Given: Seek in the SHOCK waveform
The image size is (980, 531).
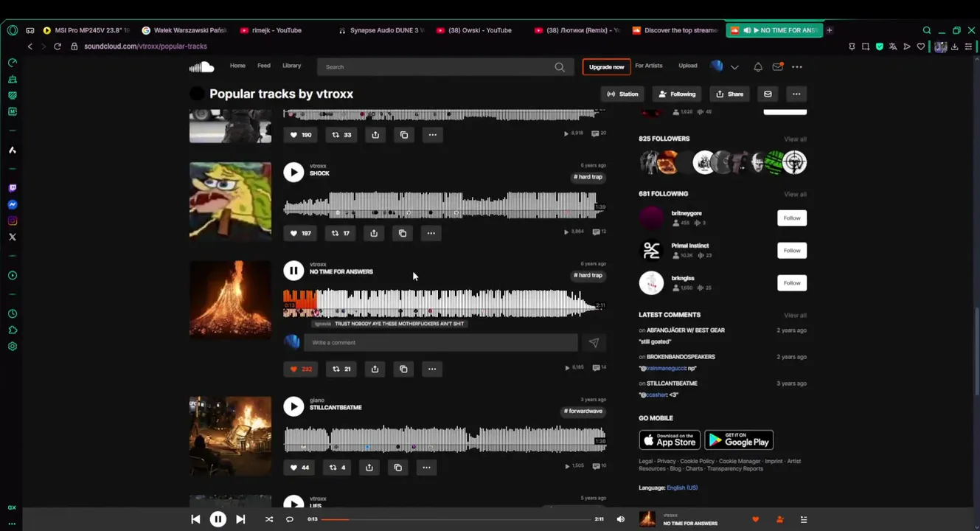Looking at the screenshot, I should click(444, 204).
